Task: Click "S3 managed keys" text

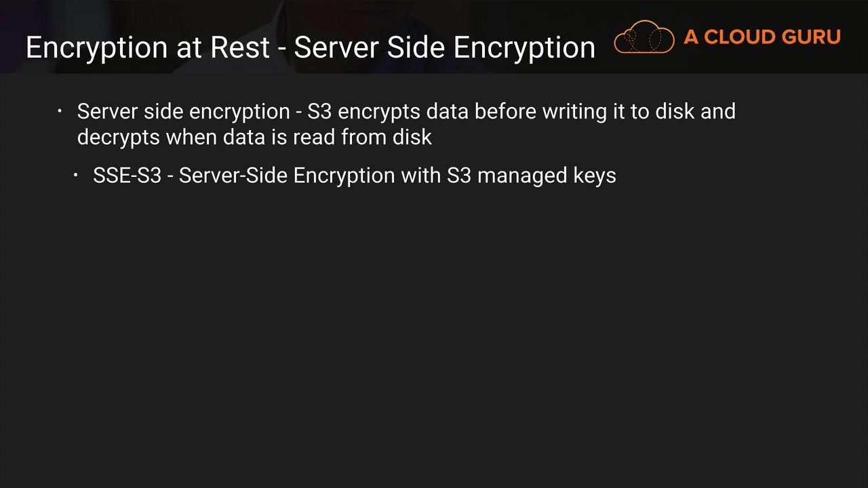Action: coord(531,176)
